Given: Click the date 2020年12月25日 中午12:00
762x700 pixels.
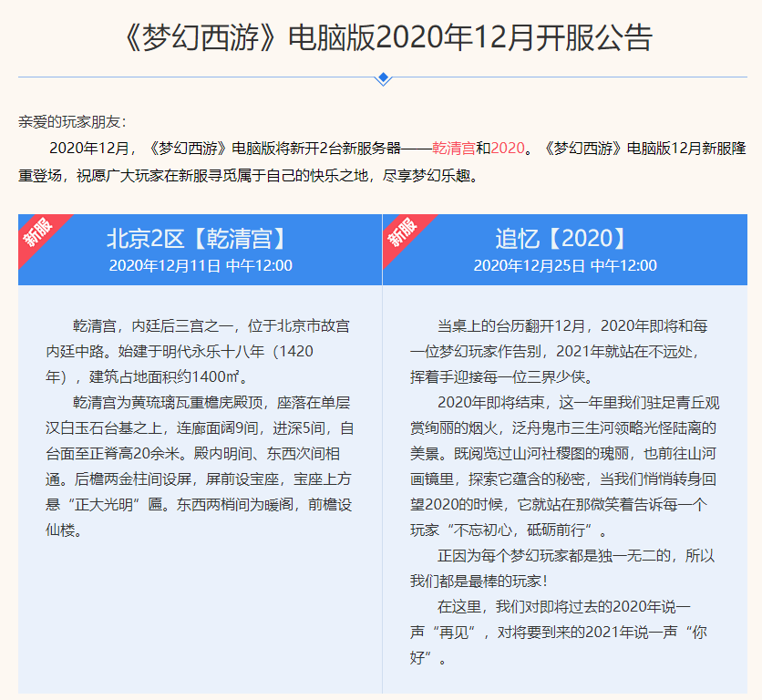Looking at the screenshot, I should (x=565, y=267).
